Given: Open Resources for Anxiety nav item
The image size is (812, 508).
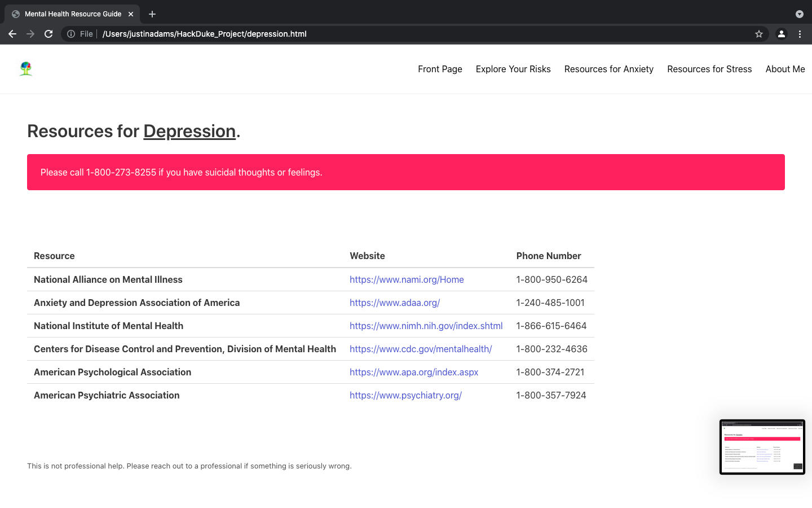Looking at the screenshot, I should click(x=609, y=69).
